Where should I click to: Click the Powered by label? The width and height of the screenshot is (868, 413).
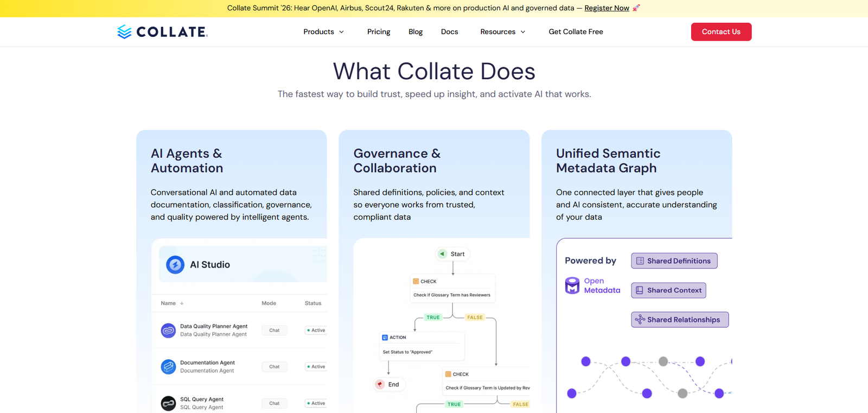[x=590, y=261]
